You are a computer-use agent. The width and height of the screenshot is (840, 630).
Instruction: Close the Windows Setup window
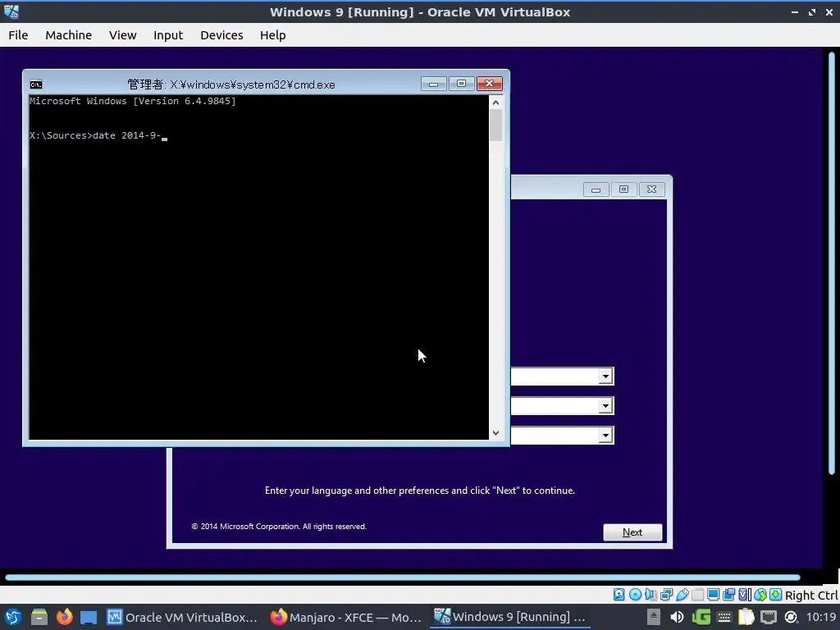click(651, 189)
